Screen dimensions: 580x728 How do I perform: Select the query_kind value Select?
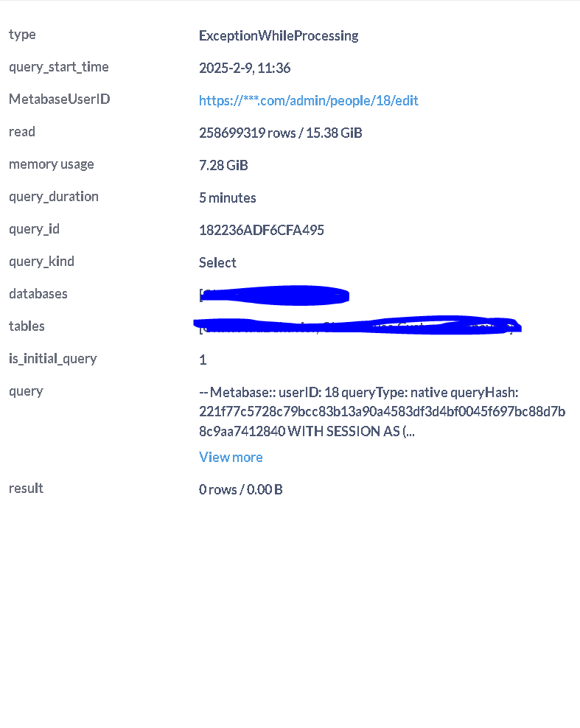pos(217,263)
